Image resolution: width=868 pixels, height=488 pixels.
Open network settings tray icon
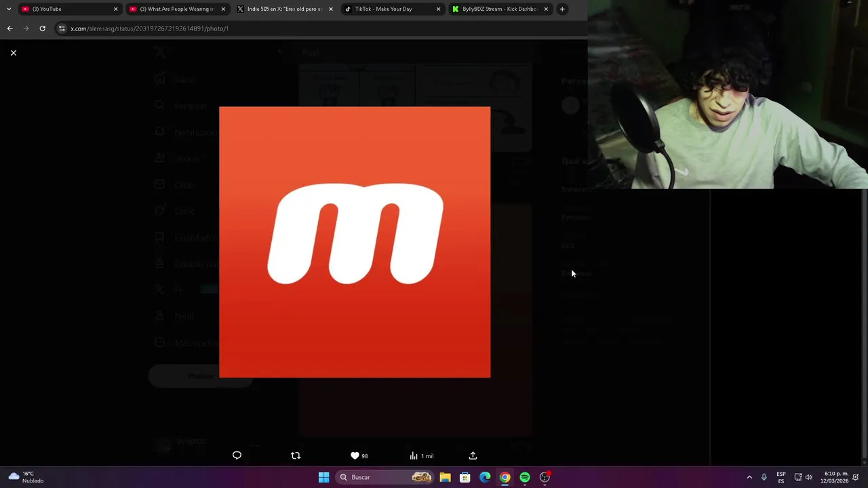tap(798, 477)
